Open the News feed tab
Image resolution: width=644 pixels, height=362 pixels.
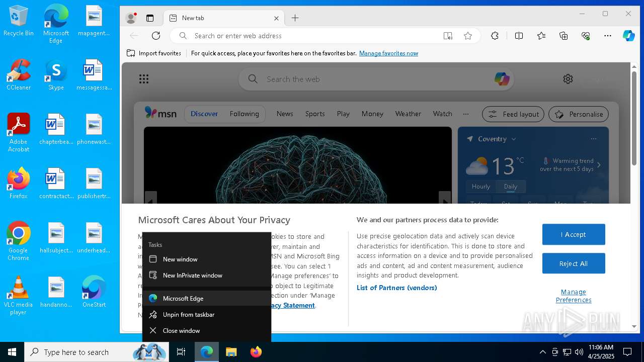(285, 114)
